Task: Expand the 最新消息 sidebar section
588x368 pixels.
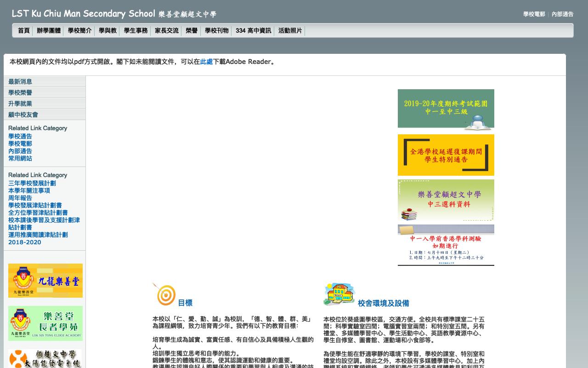Action: [x=20, y=81]
